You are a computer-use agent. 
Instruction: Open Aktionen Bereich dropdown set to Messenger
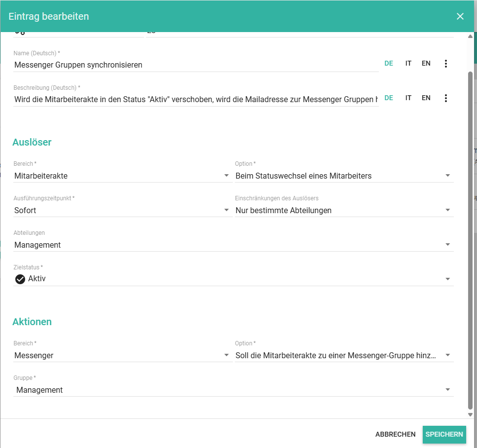[226, 355]
